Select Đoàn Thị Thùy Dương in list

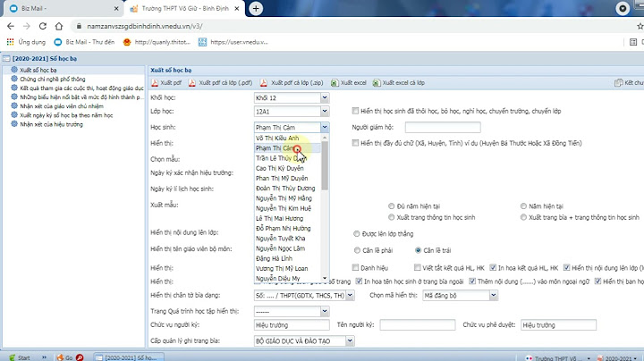(287, 189)
